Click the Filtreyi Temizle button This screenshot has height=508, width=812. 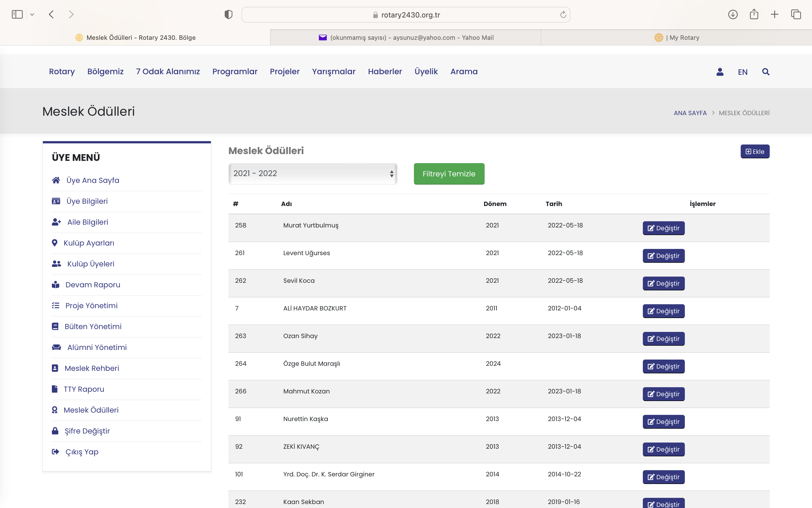tap(449, 174)
